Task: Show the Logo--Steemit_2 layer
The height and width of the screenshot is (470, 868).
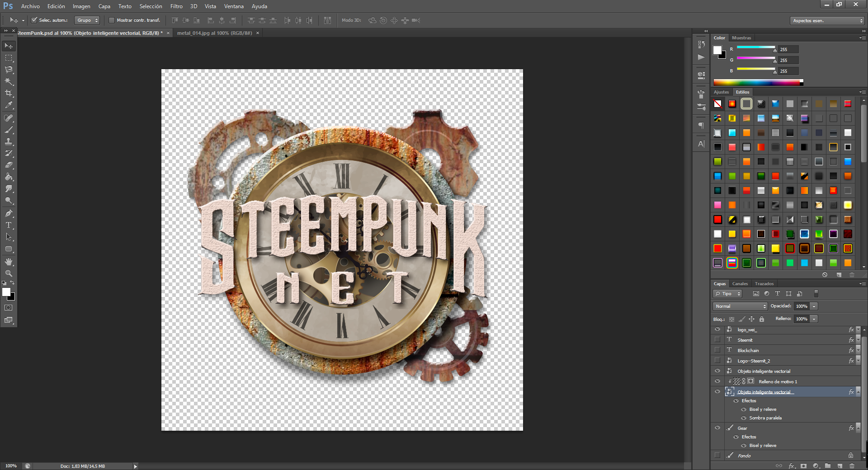Action: click(717, 361)
